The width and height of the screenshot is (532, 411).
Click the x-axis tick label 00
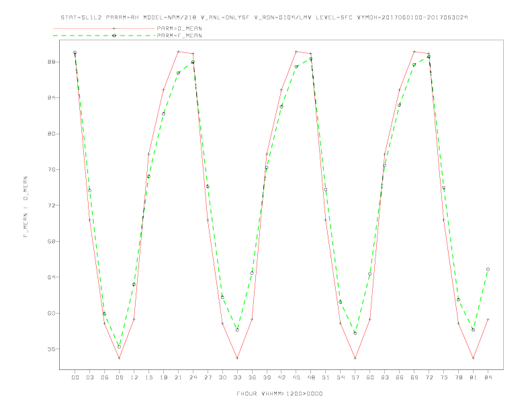pos(75,377)
